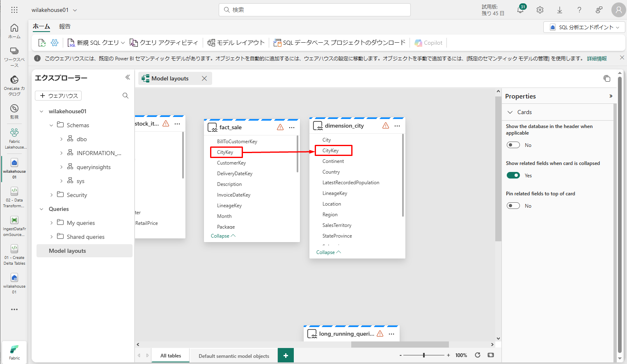
Task: Add a new layout tab with plus button
Action: point(286,355)
